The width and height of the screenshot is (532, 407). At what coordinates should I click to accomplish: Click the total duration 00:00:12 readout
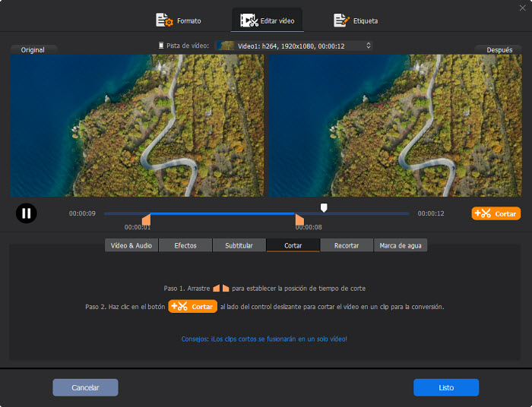pos(431,213)
